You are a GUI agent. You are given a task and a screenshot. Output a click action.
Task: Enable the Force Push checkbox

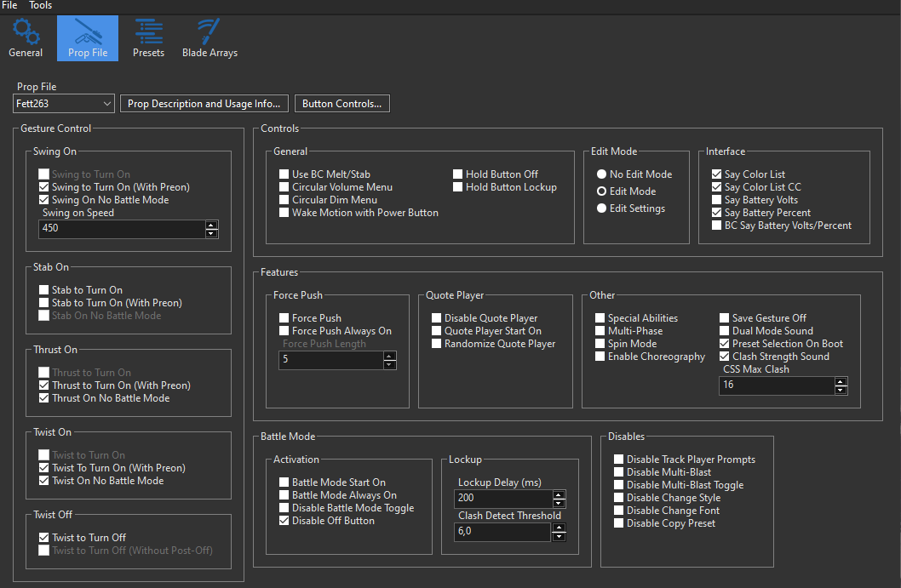point(284,318)
